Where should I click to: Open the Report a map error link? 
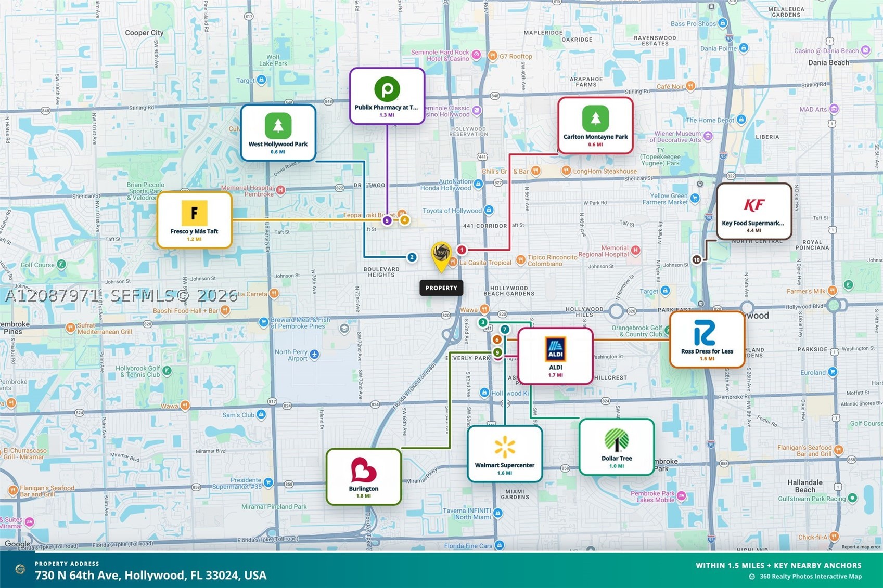tap(861, 547)
